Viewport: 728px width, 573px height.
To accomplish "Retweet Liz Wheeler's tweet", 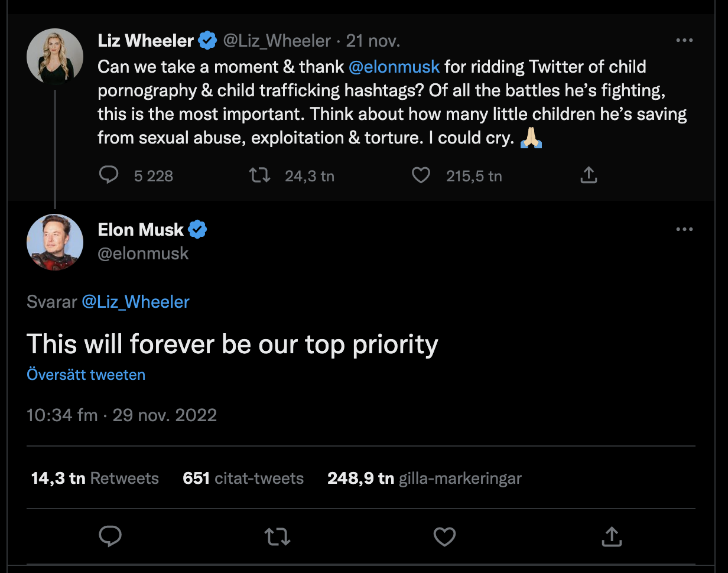I will click(x=260, y=175).
